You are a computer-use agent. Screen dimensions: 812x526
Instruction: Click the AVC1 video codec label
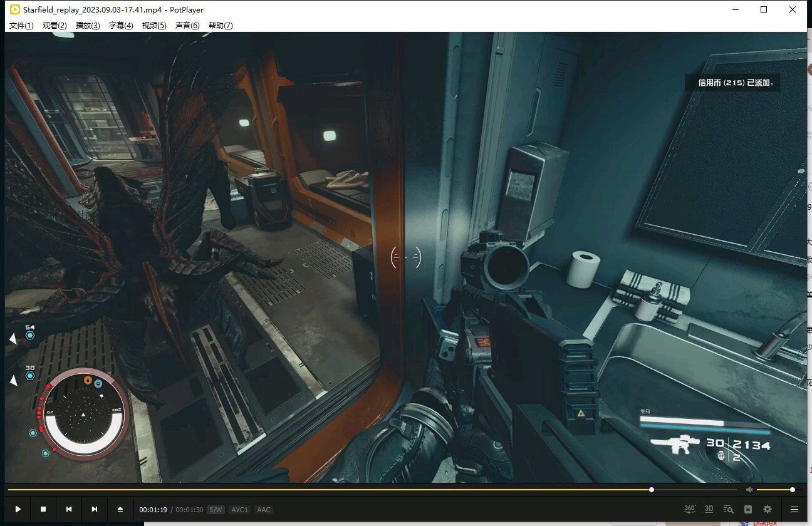[x=239, y=510]
